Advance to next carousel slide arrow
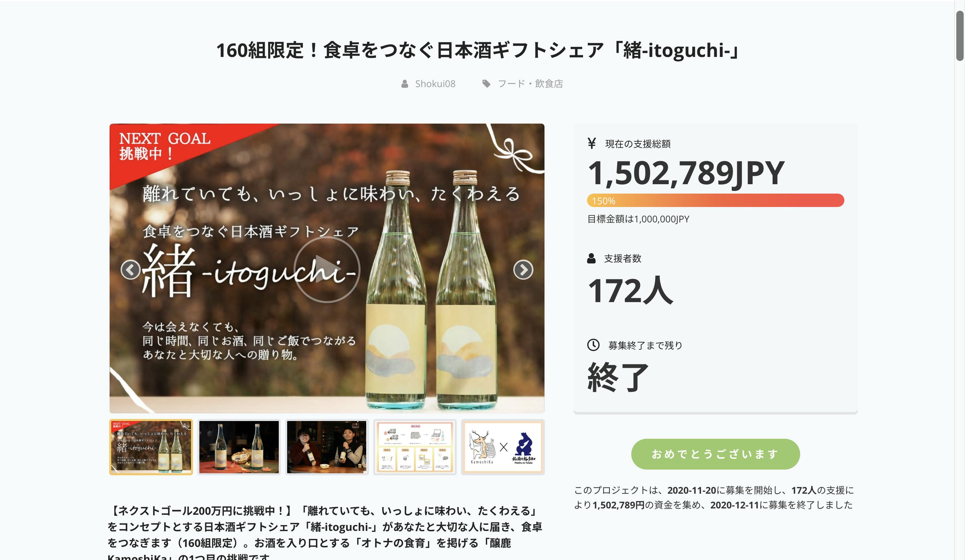The image size is (965, 560). 523,270
